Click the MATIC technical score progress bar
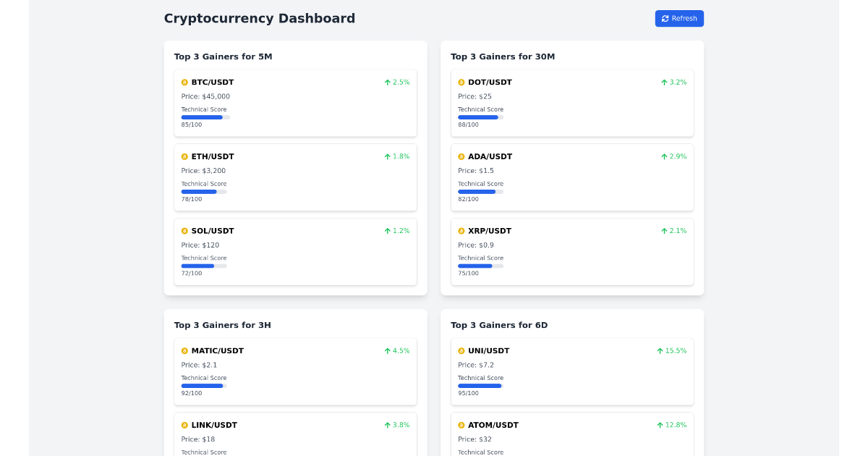868x456 pixels. (205, 385)
